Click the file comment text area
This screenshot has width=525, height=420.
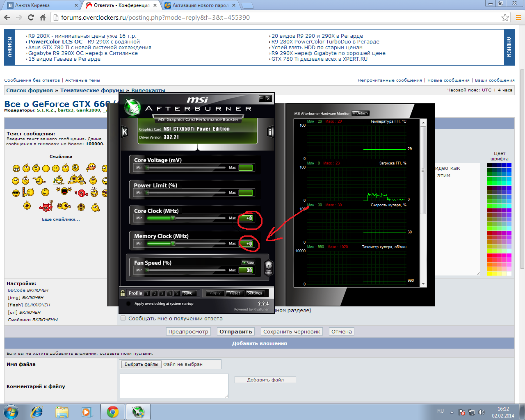click(174, 386)
